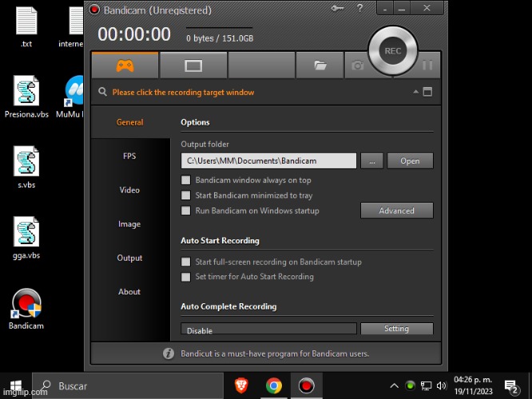Click the 00:00:00 recording timer
Screen dimensions: 532x399
(x=134, y=34)
